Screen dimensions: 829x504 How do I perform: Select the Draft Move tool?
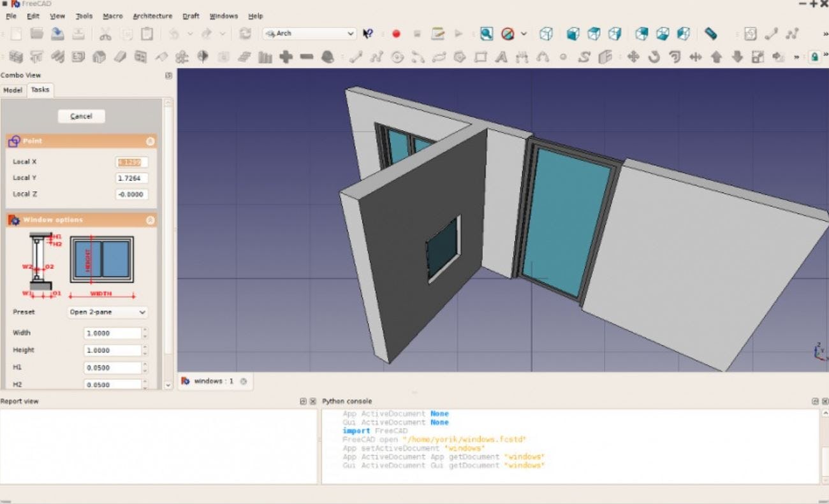633,56
